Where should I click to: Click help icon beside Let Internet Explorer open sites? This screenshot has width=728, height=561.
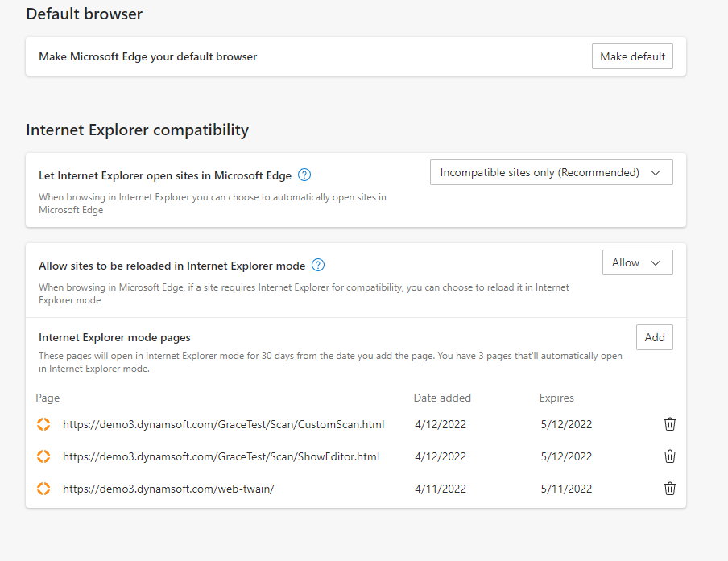coord(304,175)
